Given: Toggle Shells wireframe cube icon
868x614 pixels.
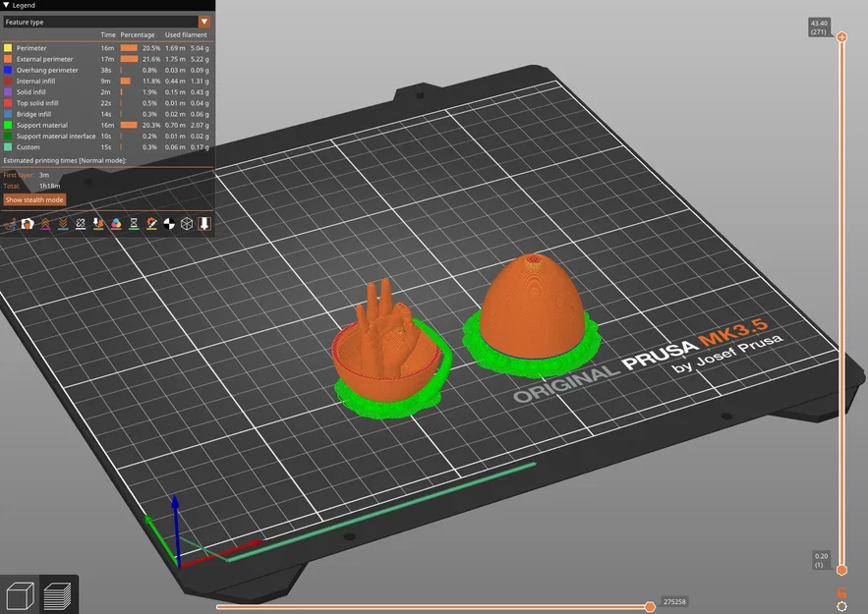Looking at the screenshot, I should [187, 223].
